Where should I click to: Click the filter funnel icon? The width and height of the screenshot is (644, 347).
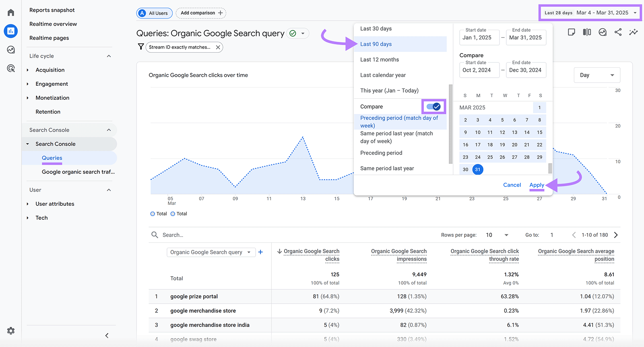(x=141, y=47)
